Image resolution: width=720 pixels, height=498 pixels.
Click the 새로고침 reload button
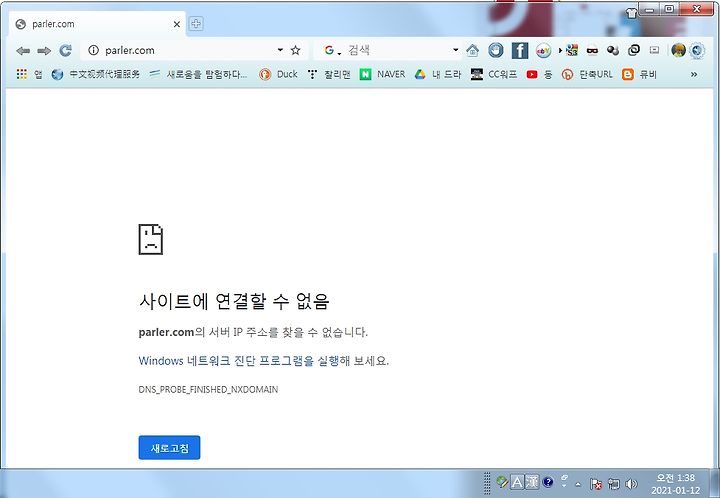pyautogui.click(x=169, y=448)
